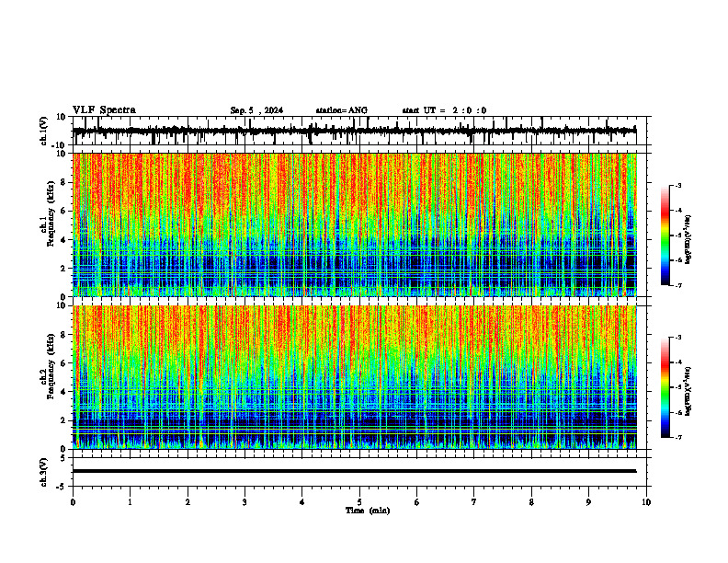The height and width of the screenshot is (563, 728).
Task: Click the "ch.1(V)" waveform axis label
Action: 44,131
